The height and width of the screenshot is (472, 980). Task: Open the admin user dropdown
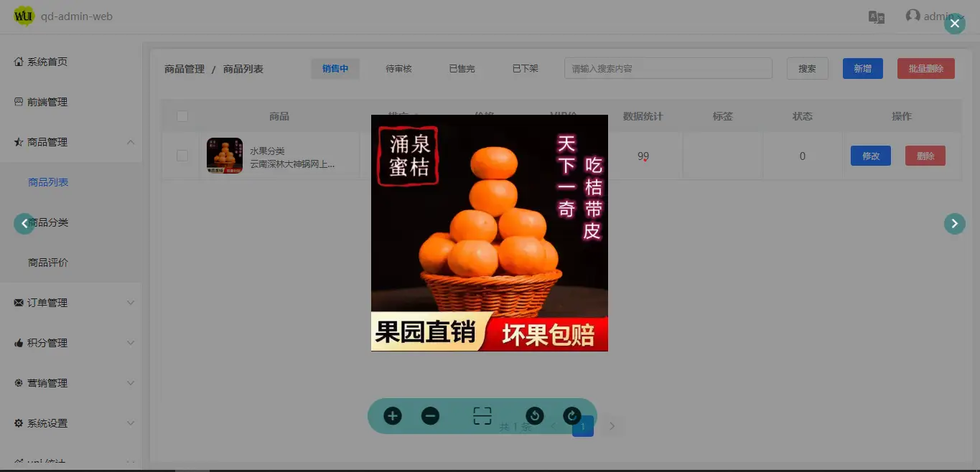[935, 16]
